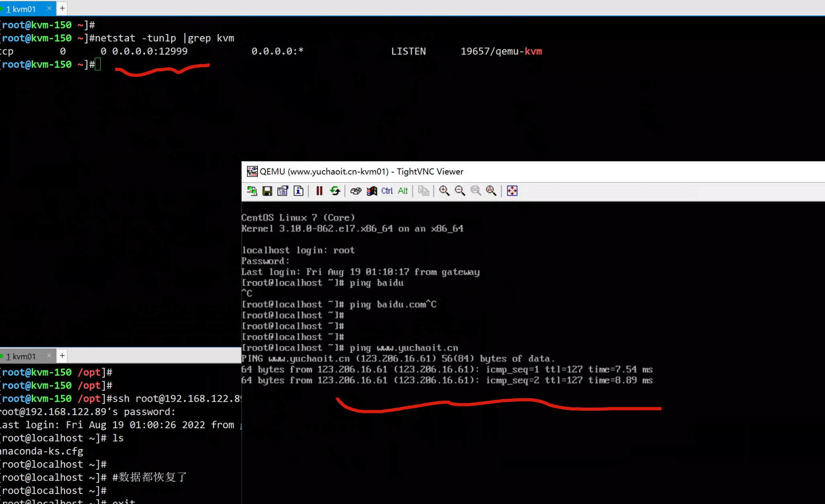
Task: Show connection info icon
Action: point(298,191)
